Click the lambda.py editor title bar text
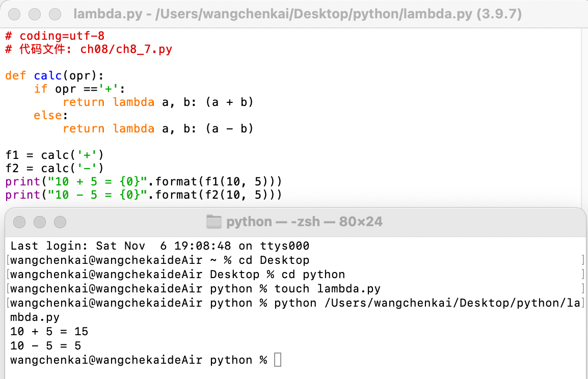Image resolution: width=588 pixels, height=379 pixels. tap(298, 14)
